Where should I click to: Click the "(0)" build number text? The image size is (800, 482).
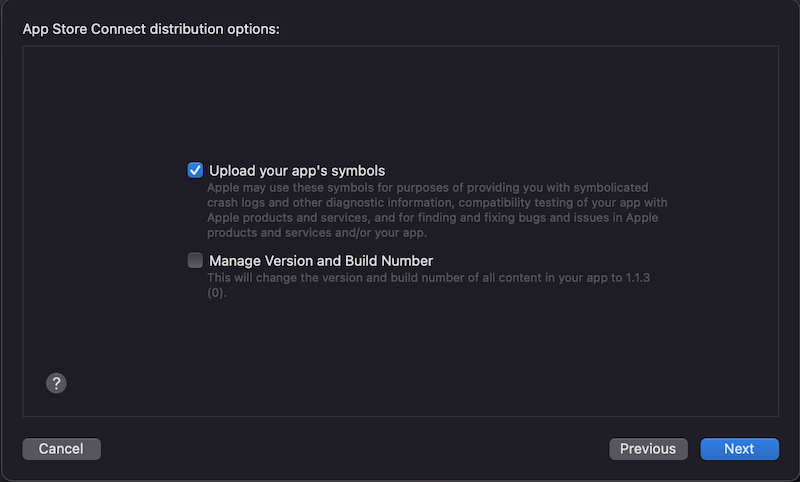pyautogui.click(x=215, y=293)
